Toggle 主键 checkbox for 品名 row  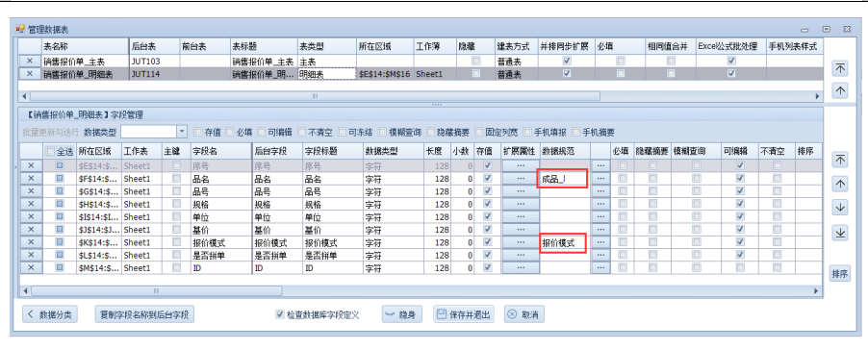(x=176, y=178)
